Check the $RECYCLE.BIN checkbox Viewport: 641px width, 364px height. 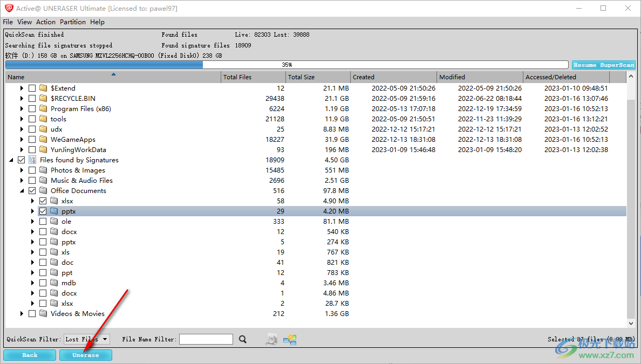click(32, 99)
